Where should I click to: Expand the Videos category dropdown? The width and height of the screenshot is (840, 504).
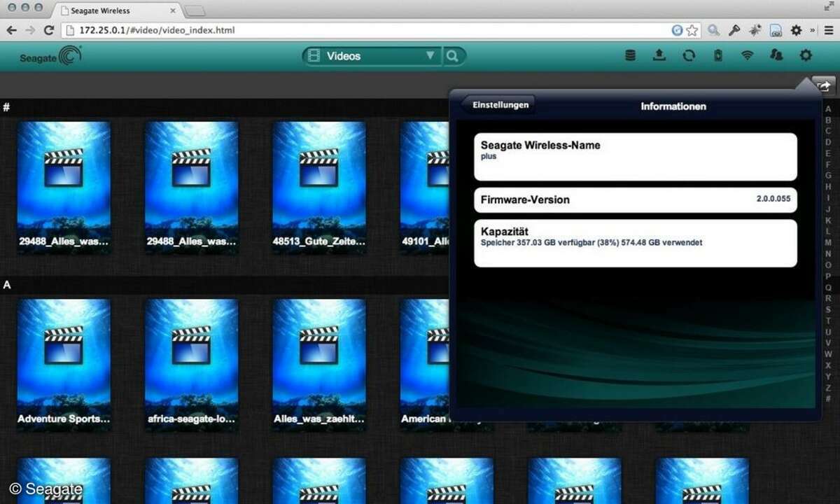[372, 56]
